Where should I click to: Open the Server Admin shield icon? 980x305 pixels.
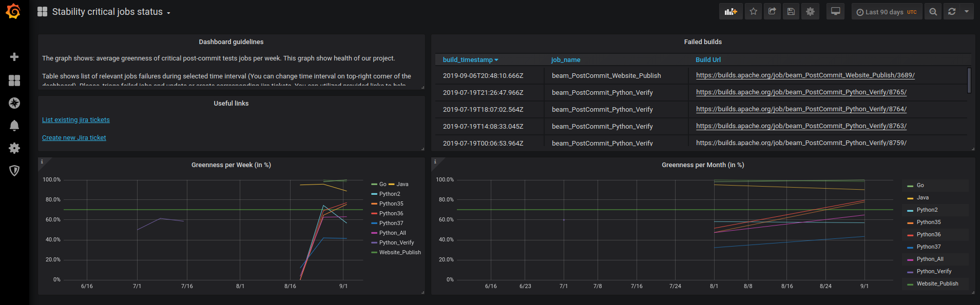click(x=14, y=171)
